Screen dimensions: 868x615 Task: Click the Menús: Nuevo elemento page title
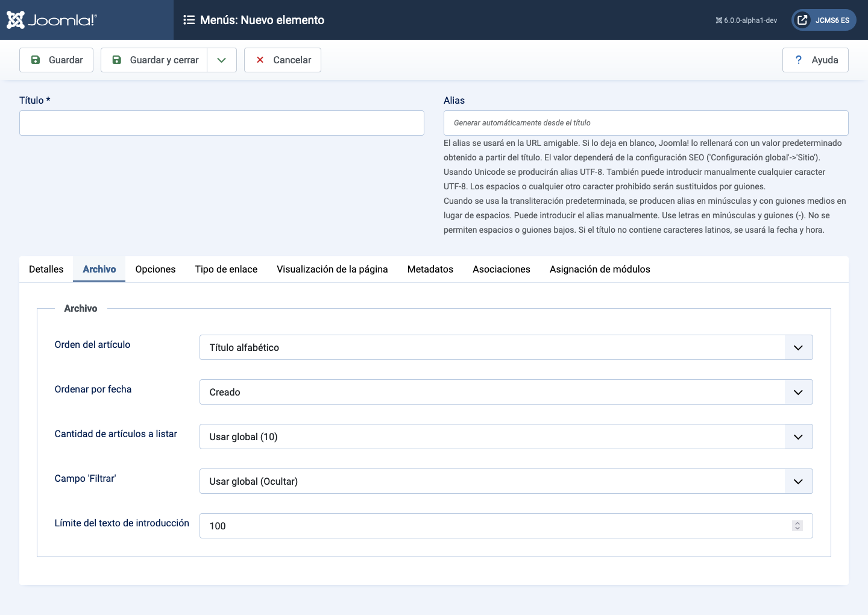click(262, 20)
